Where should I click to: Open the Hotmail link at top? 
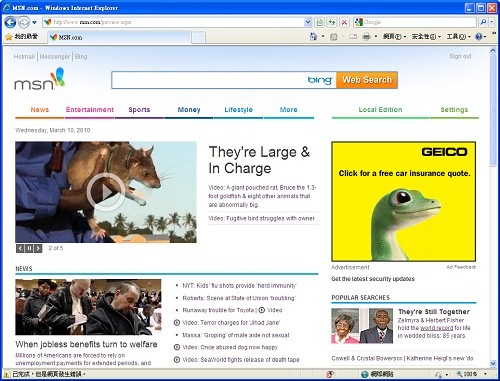(24, 57)
